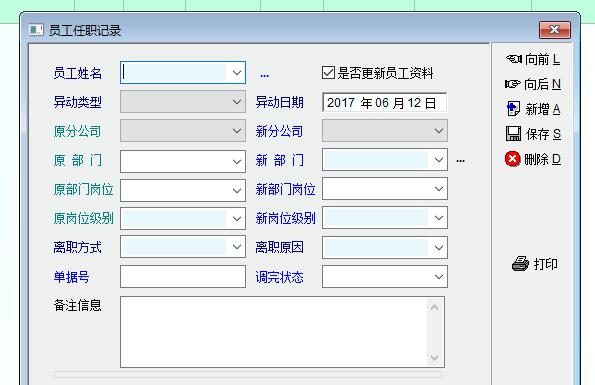
Task: Open the 调完状态 dropdown
Action: click(x=439, y=277)
